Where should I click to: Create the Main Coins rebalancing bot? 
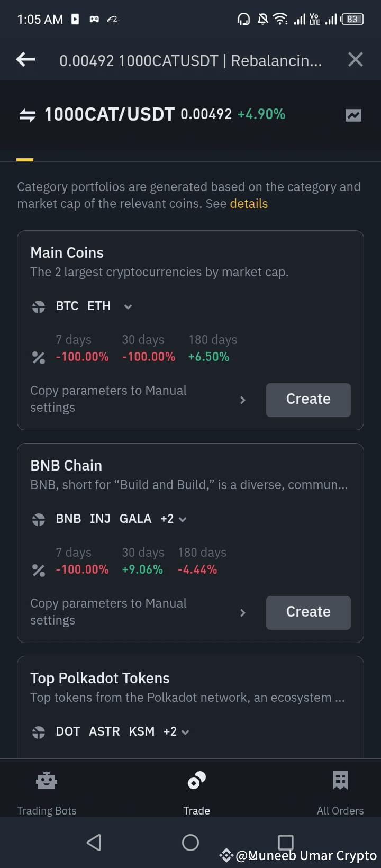click(x=308, y=400)
